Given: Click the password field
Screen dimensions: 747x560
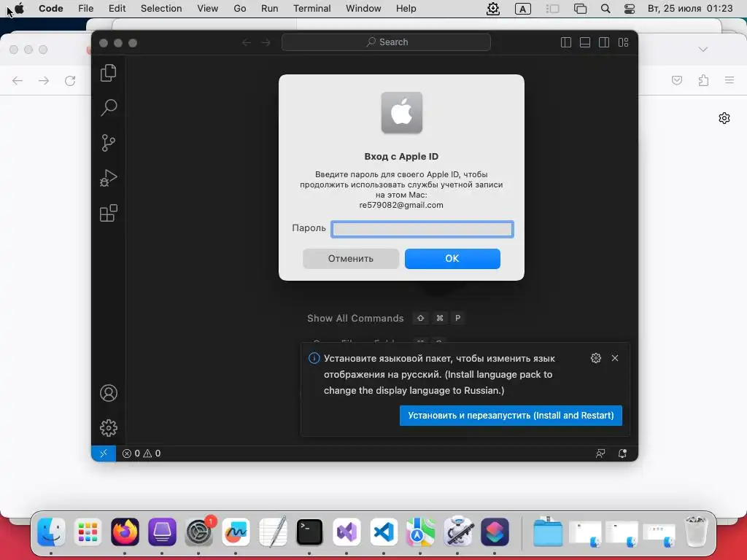Looking at the screenshot, I should (x=422, y=229).
